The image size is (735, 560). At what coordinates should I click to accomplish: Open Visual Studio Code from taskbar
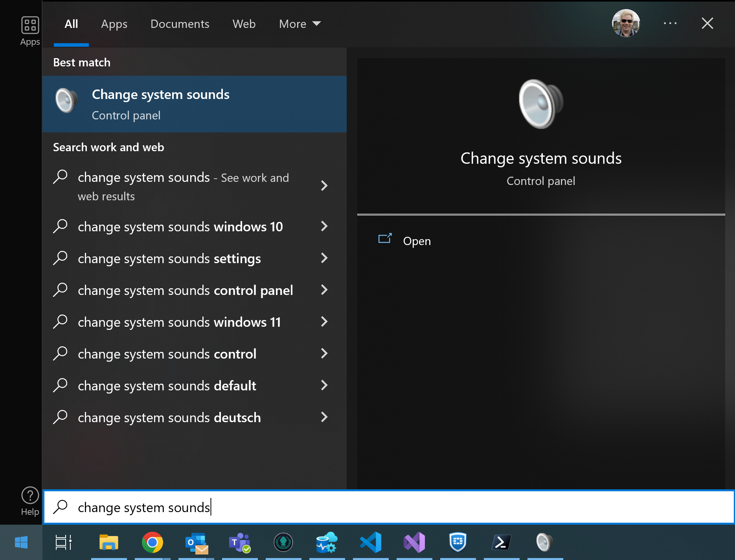(371, 543)
